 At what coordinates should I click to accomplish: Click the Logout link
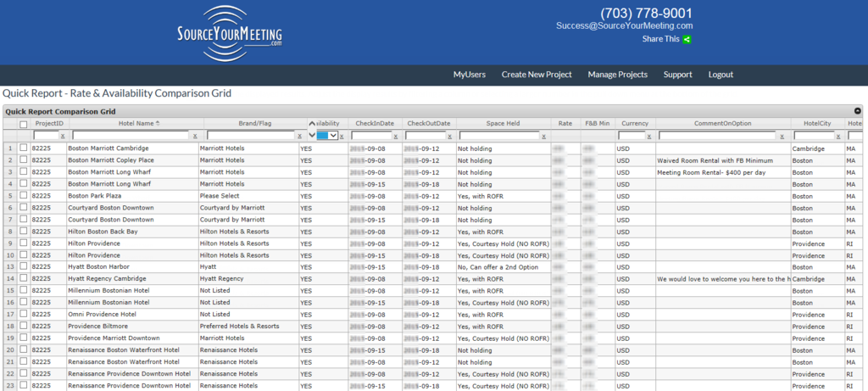pos(721,75)
